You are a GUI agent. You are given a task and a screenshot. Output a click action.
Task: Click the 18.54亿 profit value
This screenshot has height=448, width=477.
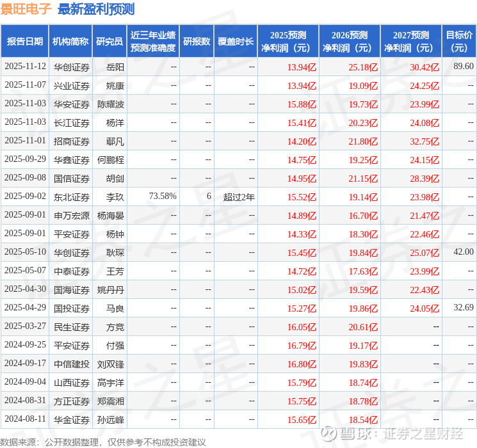(x=363, y=420)
